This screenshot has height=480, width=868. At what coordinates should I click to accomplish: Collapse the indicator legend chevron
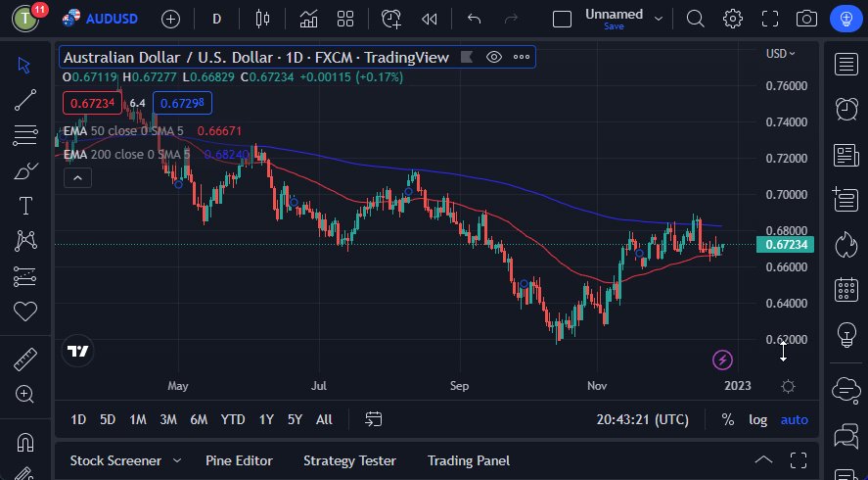point(77,177)
